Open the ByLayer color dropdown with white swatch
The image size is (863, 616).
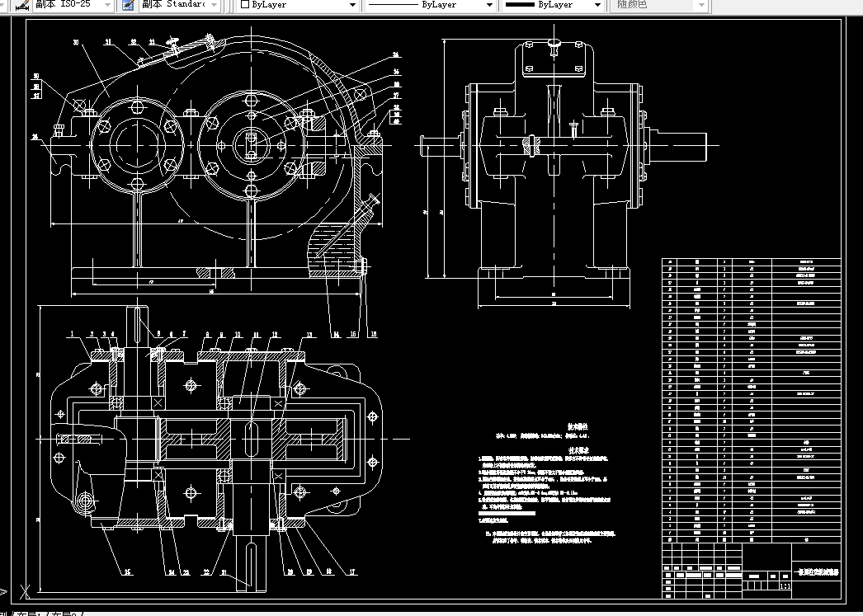tap(298, 4)
